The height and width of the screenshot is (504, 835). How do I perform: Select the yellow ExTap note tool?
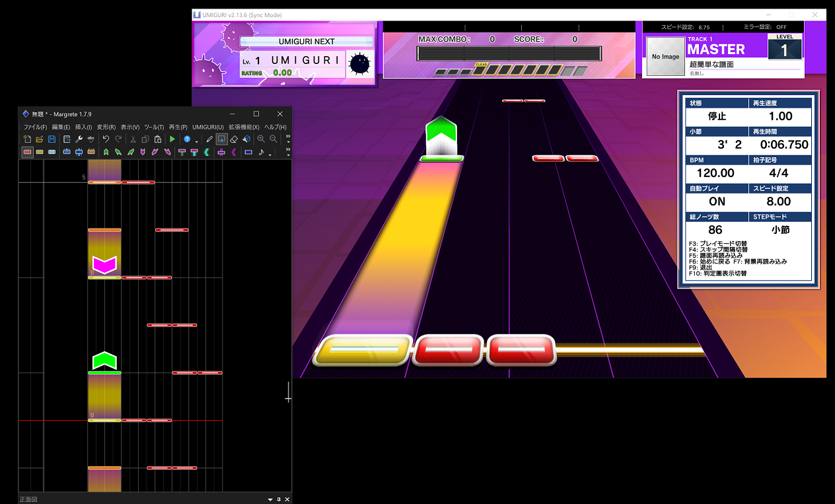[x=40, y=152]
